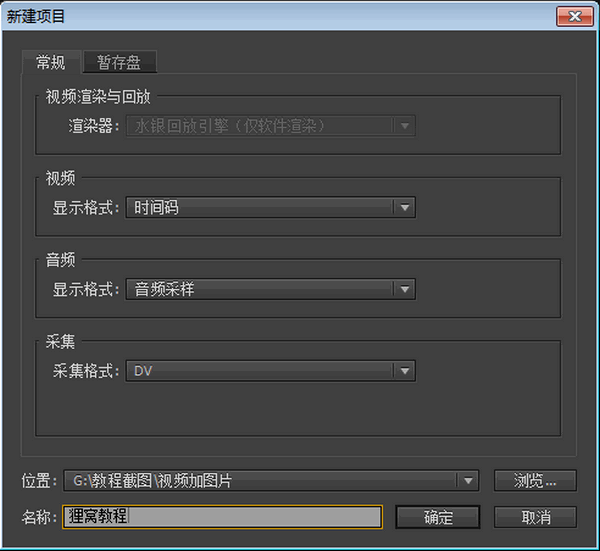This screenshot has height=551, width=600.
Task: Cancel the dialog with 取消
Action: (x=535, y=517)
